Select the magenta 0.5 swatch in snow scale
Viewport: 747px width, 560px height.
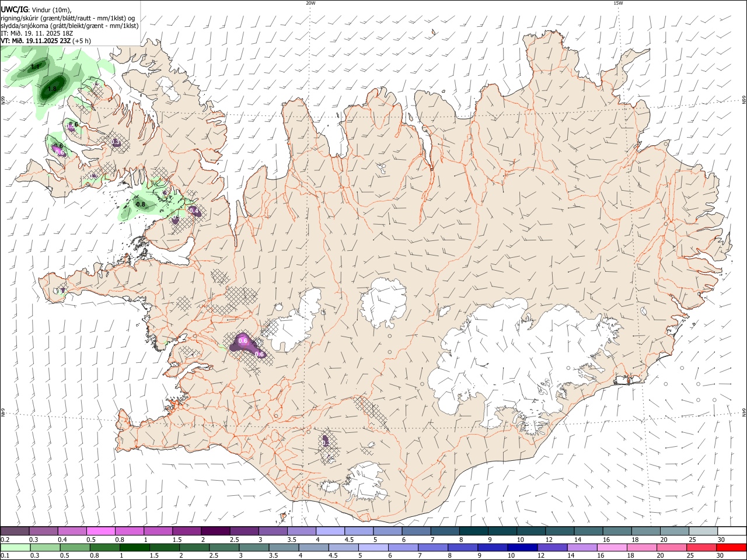tap(100, 531)
